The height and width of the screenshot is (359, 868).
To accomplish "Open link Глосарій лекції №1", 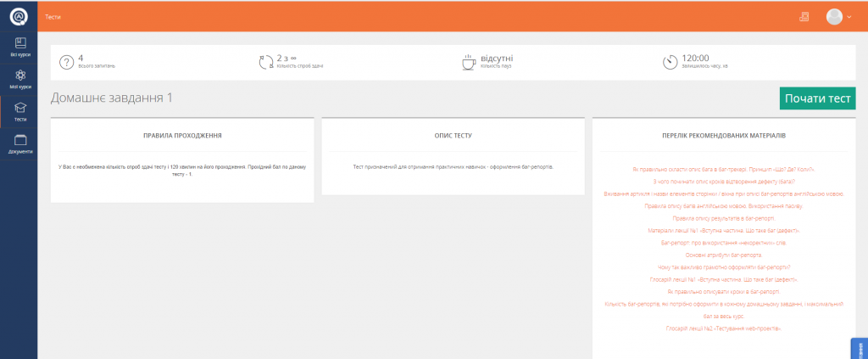I will [x=724, y=279].
